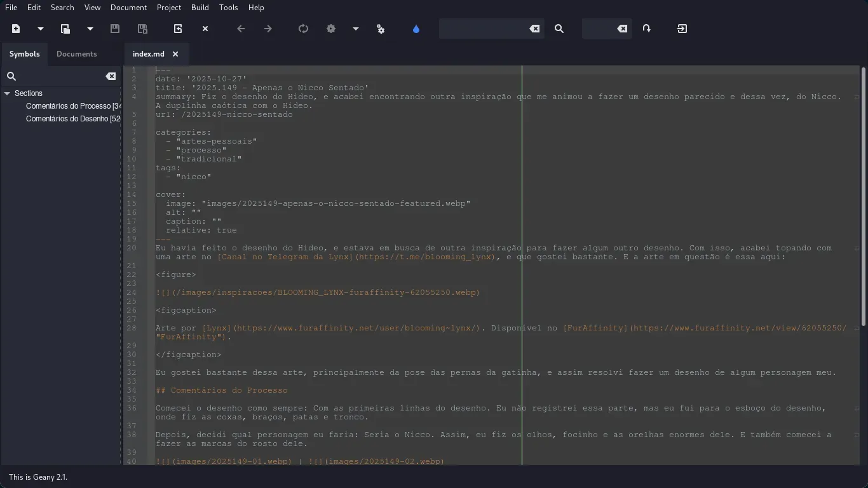The height and width of the screenshot is (488, 868).
Task: Click the toolbar search text field
Action: [x=483, y=29]
